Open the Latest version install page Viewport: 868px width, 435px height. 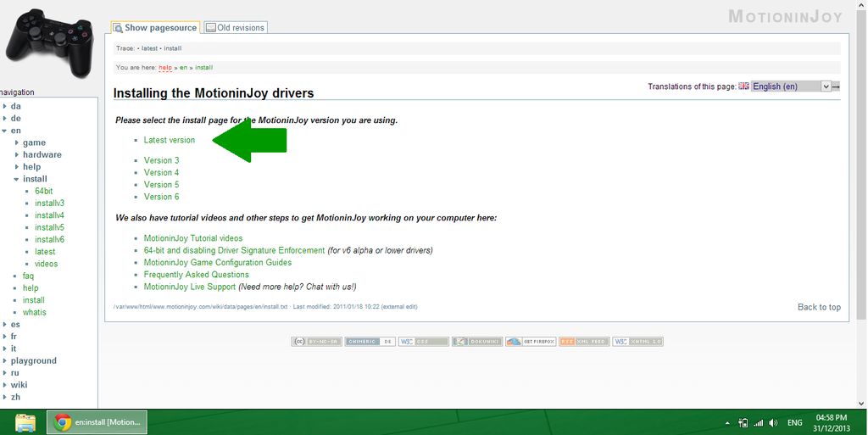pyautogui.click(x=170, y=140)
